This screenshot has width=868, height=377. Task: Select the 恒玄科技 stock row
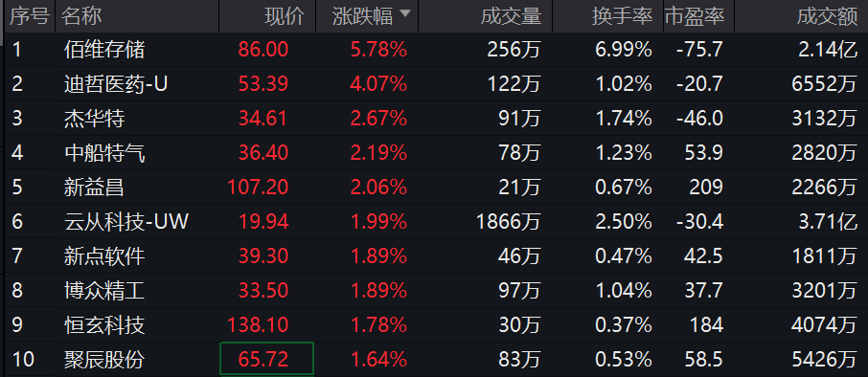[436, 324]
